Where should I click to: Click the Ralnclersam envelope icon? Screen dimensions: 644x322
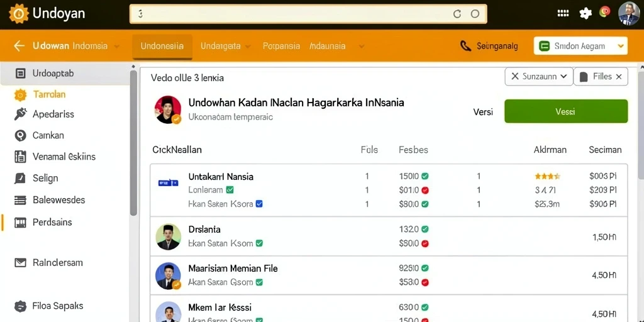click(x=20, y=263)
